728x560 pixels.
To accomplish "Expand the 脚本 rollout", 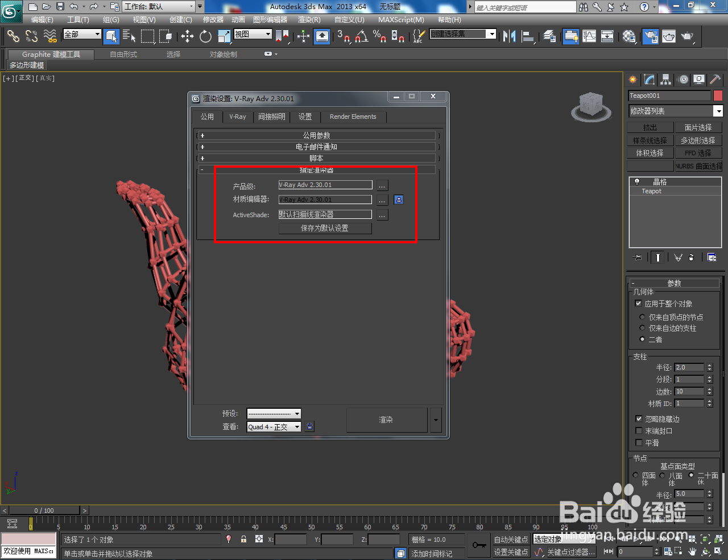I will pyautogui.click(x=317, y=158).
